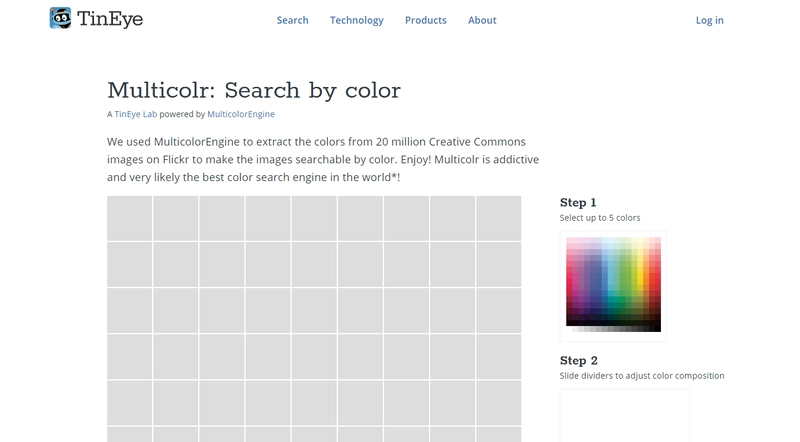Pick a bright yellow color in palette
This screenshot has height=442, width=800.
tap(640, 280)
